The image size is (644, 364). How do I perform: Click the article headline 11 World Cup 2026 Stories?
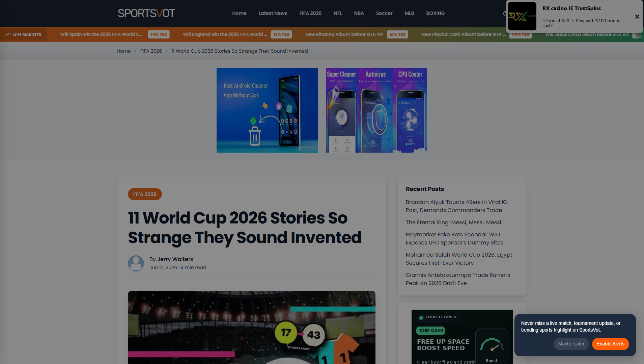click(245, 228)
